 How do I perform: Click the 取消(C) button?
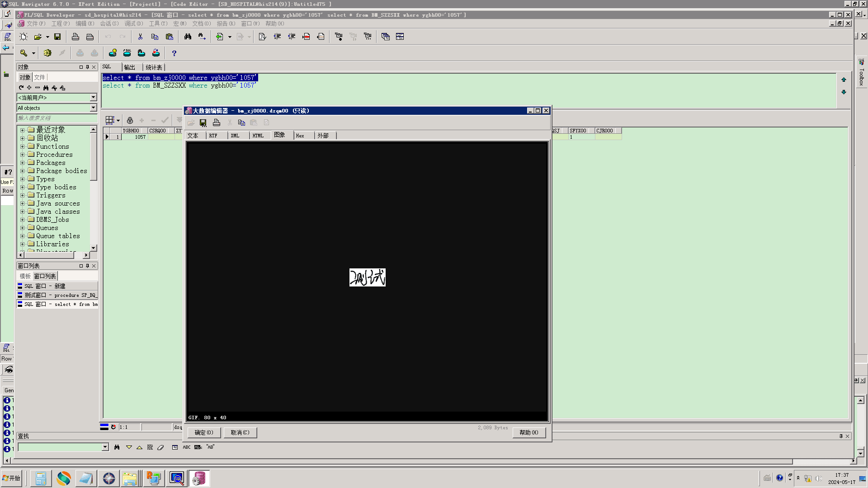tap(240, 432)
